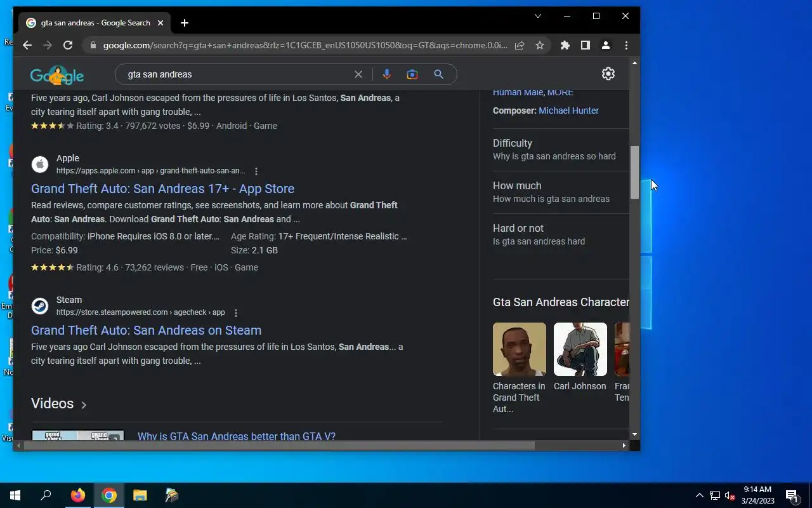The width and height of the screenshot is (812, 508).
Task: Open the muted volume tray icon
Action: point(730,495)
